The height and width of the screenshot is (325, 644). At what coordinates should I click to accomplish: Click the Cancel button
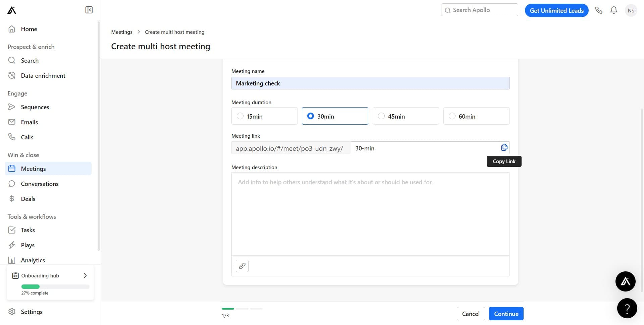(x=471, y=314)
